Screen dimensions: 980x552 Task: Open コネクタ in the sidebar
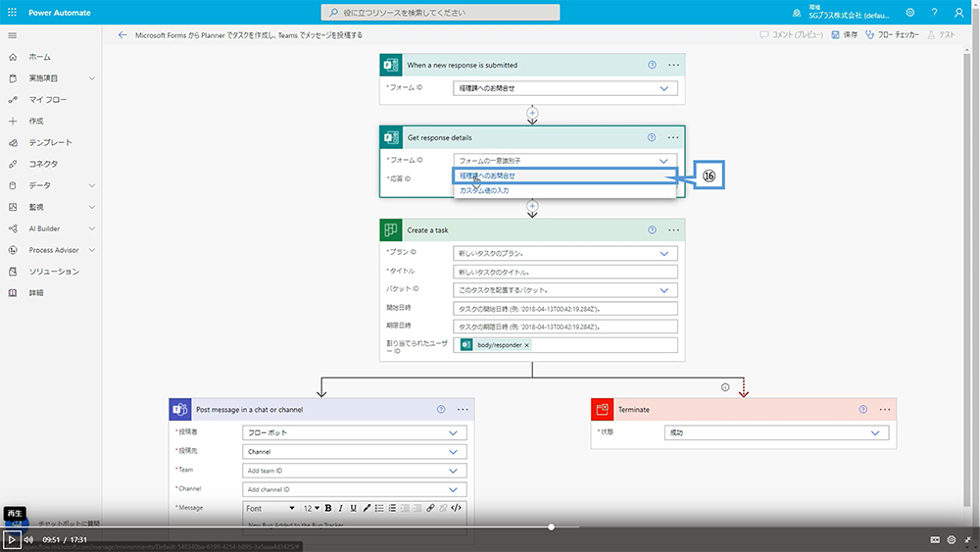pyautogui.click(x=43, y=164)
